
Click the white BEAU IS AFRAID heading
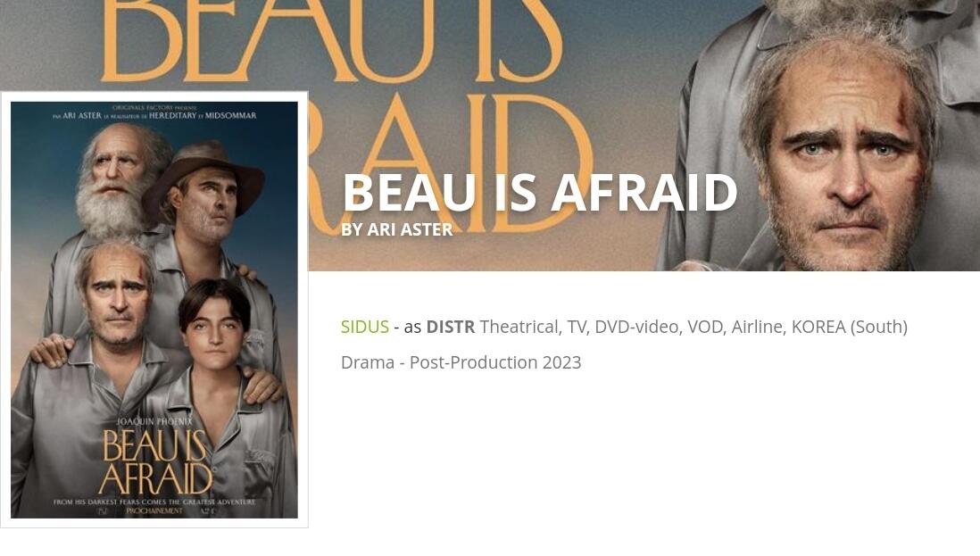(x=540, y=193)
